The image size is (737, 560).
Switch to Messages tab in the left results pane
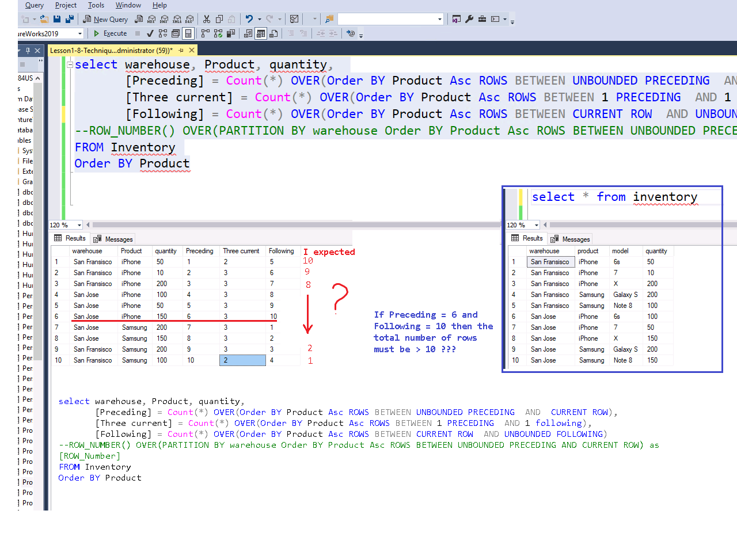click(x=113, y=239)
